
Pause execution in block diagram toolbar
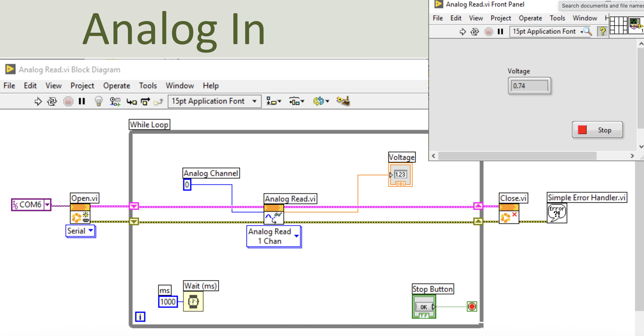82,101
